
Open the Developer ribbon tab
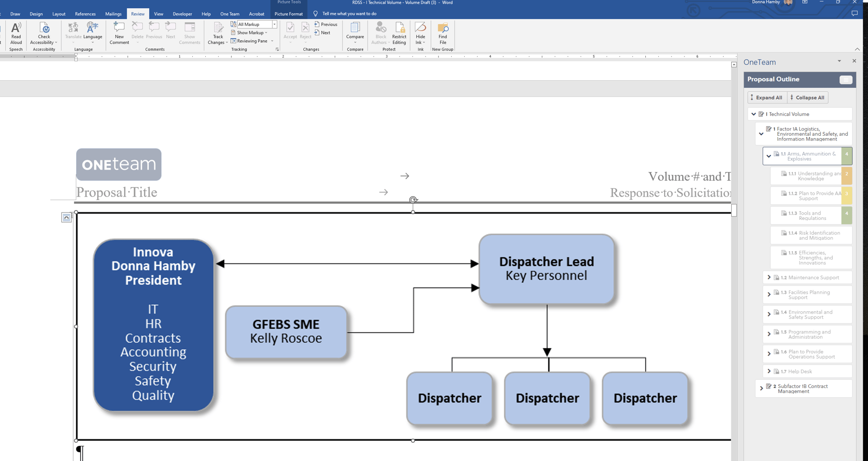click(182, 14)
